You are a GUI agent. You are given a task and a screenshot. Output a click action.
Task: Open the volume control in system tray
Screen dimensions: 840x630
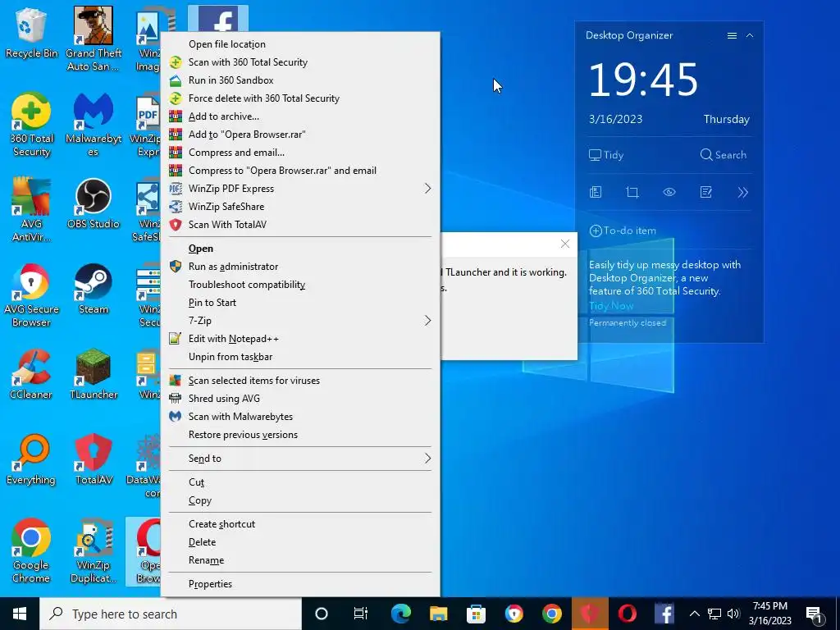(733, 614)
